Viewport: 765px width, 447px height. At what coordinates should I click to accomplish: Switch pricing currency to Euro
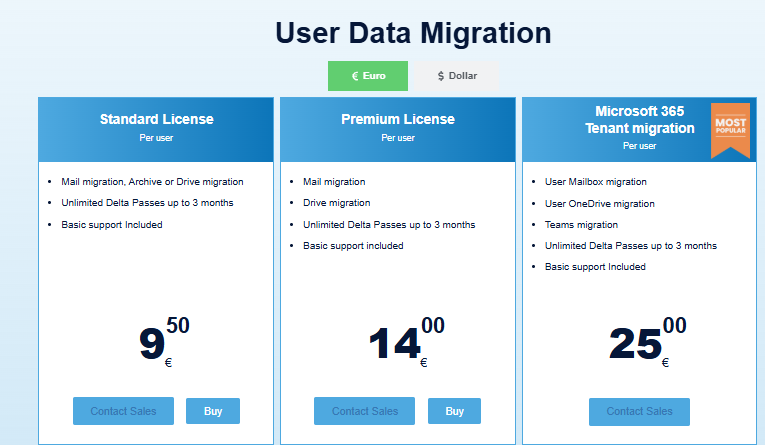(x=368, y=76)
